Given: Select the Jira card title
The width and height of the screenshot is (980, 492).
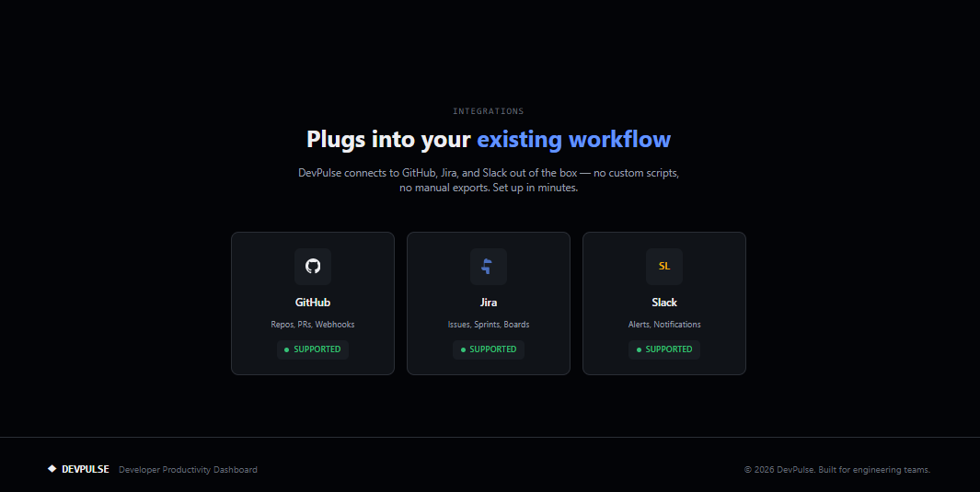Looking at the screenshot, I should 488,303.
